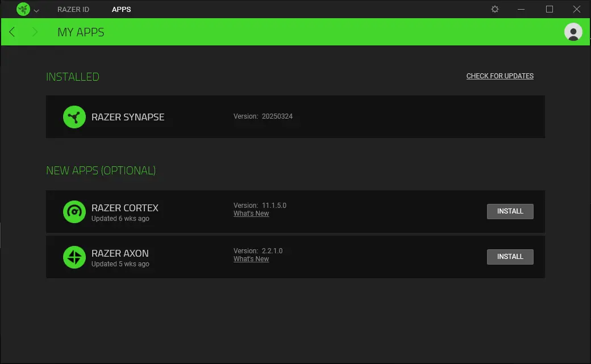Select the RAZER CORTEX name text
591x364 pixels.
(x=125, y=208)
